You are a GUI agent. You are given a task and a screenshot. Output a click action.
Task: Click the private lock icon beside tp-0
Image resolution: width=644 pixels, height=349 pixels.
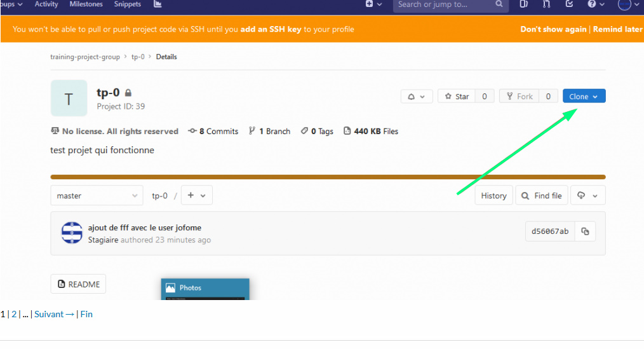click(x=128, y=93)
